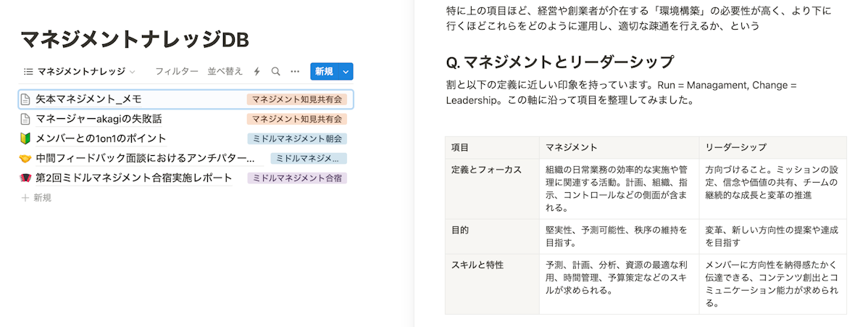Click the beginner mark icon of メンバーとの1on1のポイント

tap(25, 138)
